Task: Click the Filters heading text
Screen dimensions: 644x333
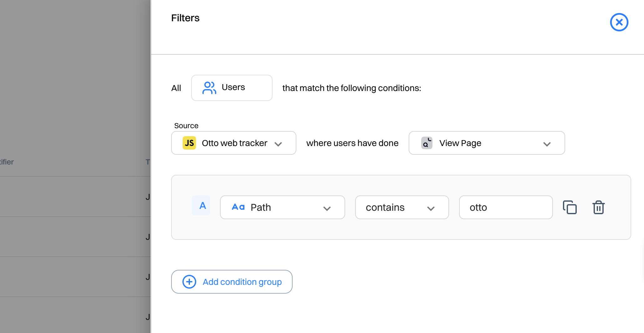Action: [185, 18]
